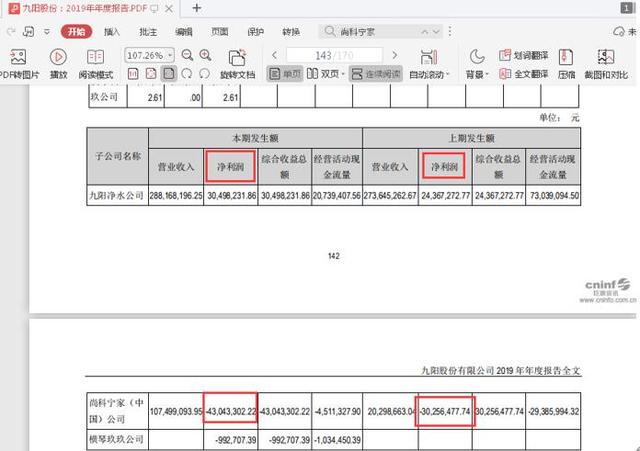Jump to next search result
The height and width of the screenshot is (451, 640).
436,31
